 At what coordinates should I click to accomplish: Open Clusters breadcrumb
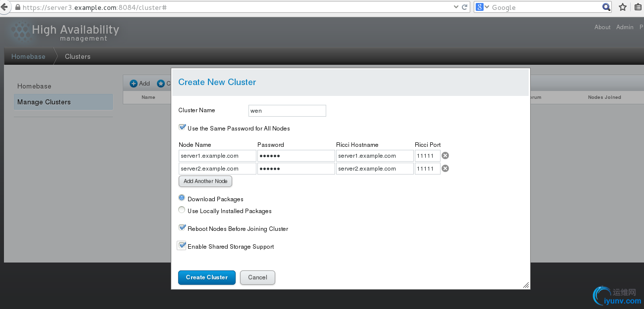pyautogui.click(x=78, y=56)
